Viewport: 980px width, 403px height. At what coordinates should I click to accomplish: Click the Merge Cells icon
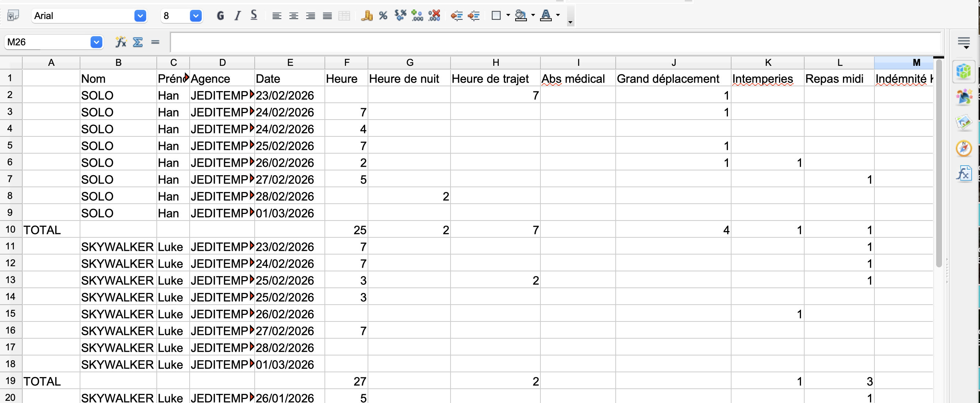[344, 16]
